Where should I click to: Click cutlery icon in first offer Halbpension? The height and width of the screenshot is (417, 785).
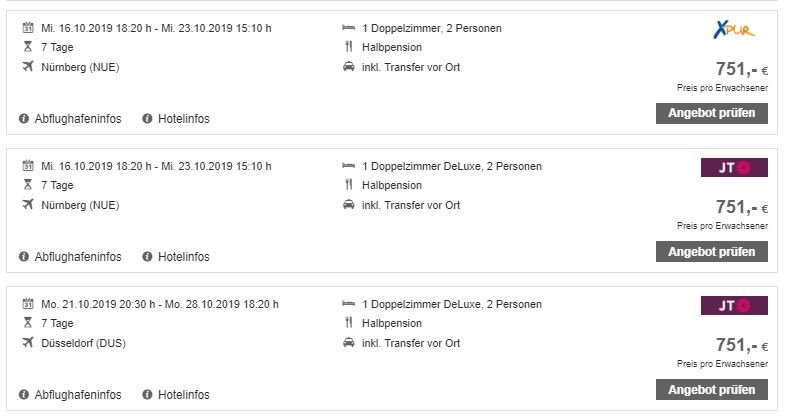pyautogui.click(x=348, y=47)
